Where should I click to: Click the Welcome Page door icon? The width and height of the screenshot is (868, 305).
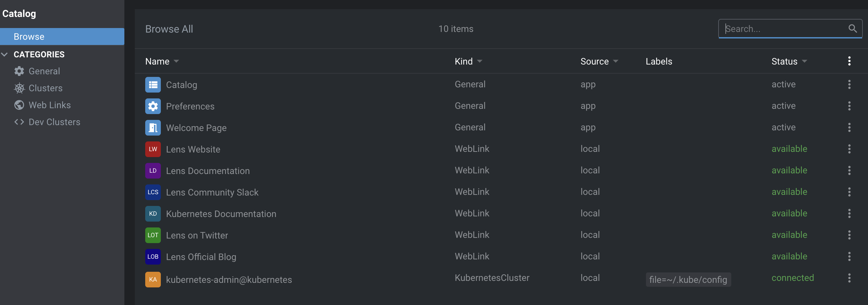(x=153, y=128)
